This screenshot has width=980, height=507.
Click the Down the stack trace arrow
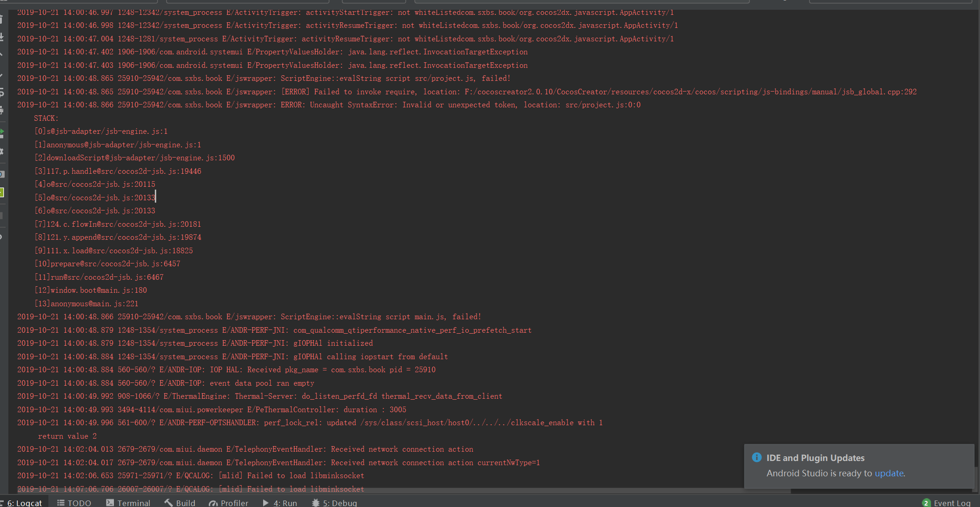pyautogui.click(x=1, y=74)
